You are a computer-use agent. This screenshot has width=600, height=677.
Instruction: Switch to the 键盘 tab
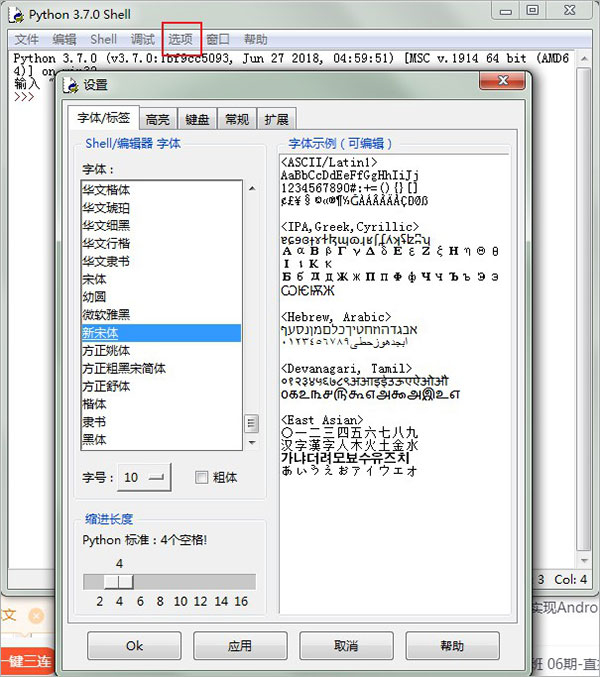[x=197, y=119]
